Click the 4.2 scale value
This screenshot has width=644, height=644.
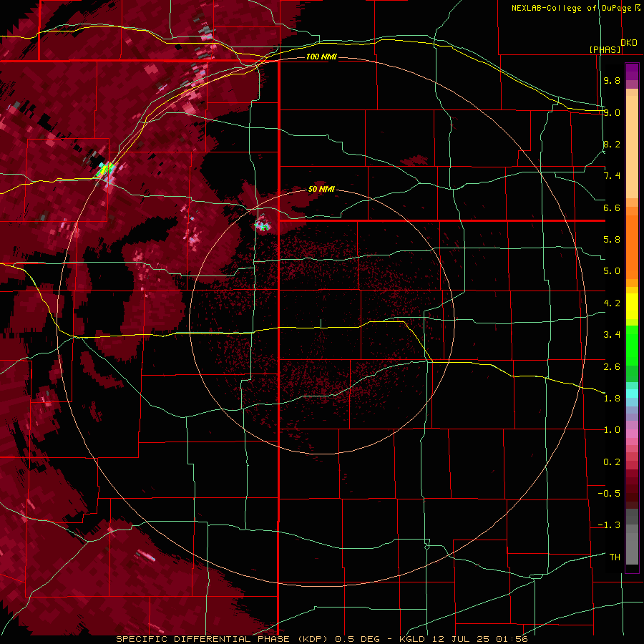[x=612, y=303]
